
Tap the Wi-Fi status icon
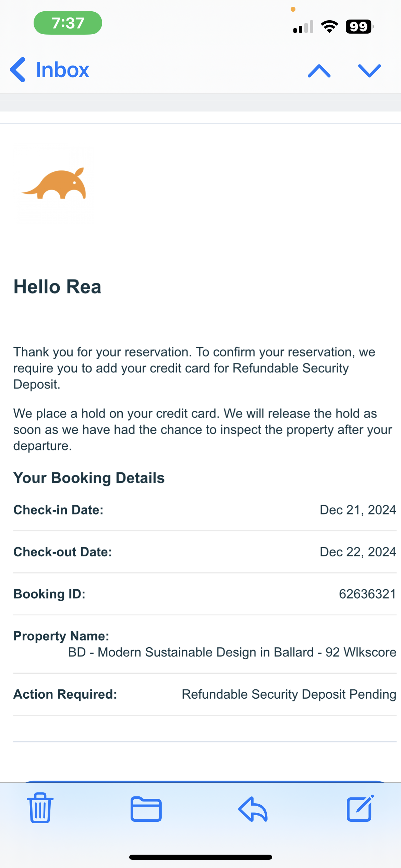pyautogui.click(x=329, y=26)
